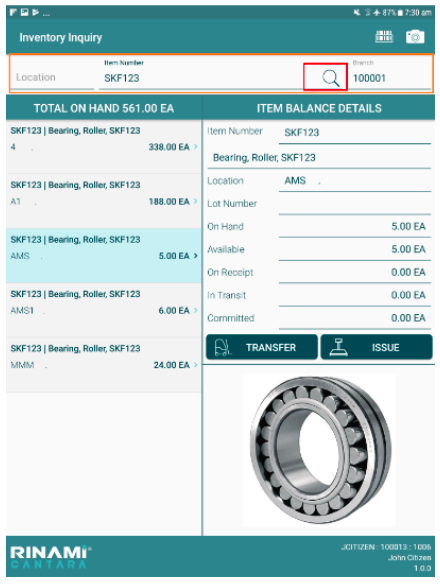Tap the barcode scanner icon in header
Viewport: 440px width, 585px height.
384,37
